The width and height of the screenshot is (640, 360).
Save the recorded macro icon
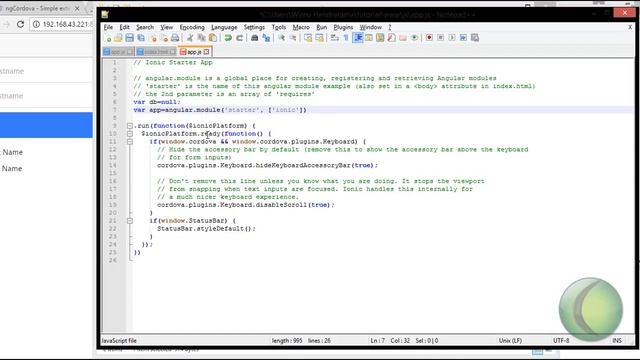475,38
